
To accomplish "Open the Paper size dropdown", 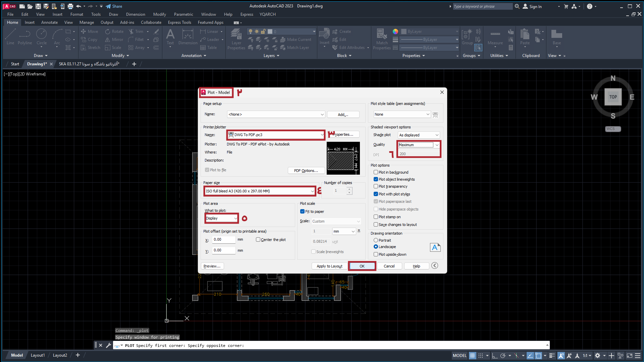I will 260,191.
